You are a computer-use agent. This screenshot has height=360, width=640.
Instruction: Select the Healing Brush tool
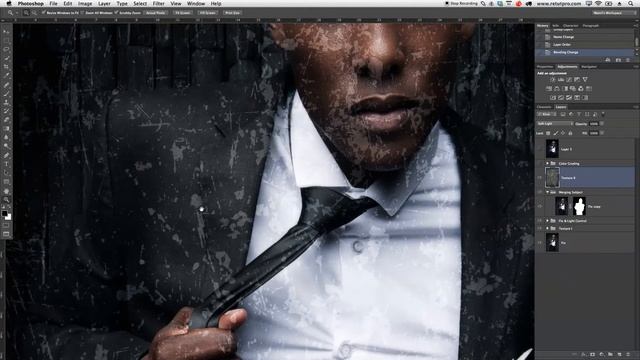(x=6, y=84)
